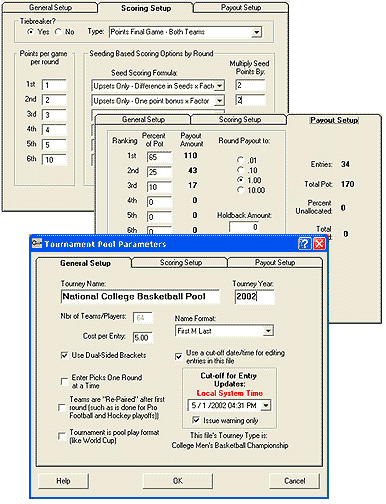Image resolution: width=386 pixels, height=504 pixels.
Task: Uncheck Issue warning only checkbox
Action: pyautogui.click(x=196, y=420)
